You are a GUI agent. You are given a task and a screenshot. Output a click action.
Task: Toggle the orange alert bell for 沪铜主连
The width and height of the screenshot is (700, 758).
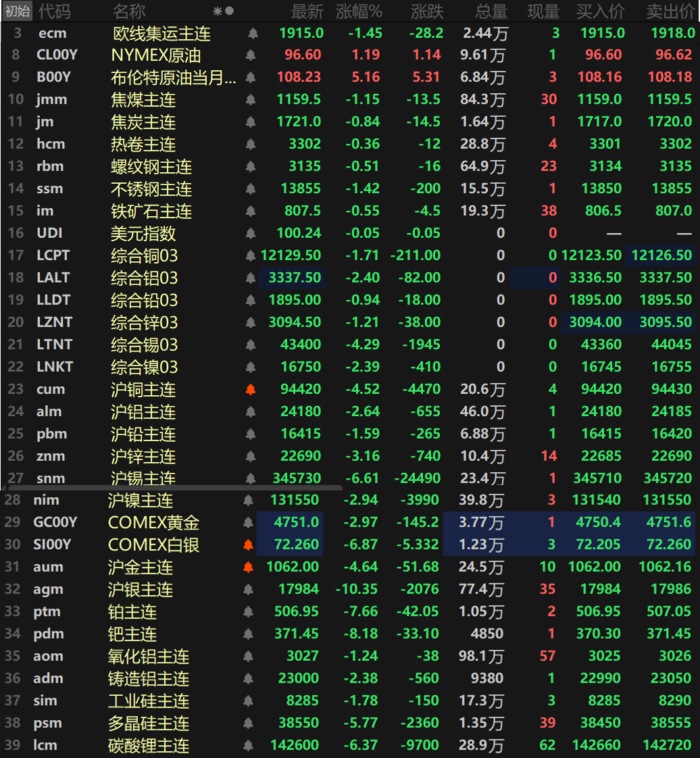(x=251, y=390)
